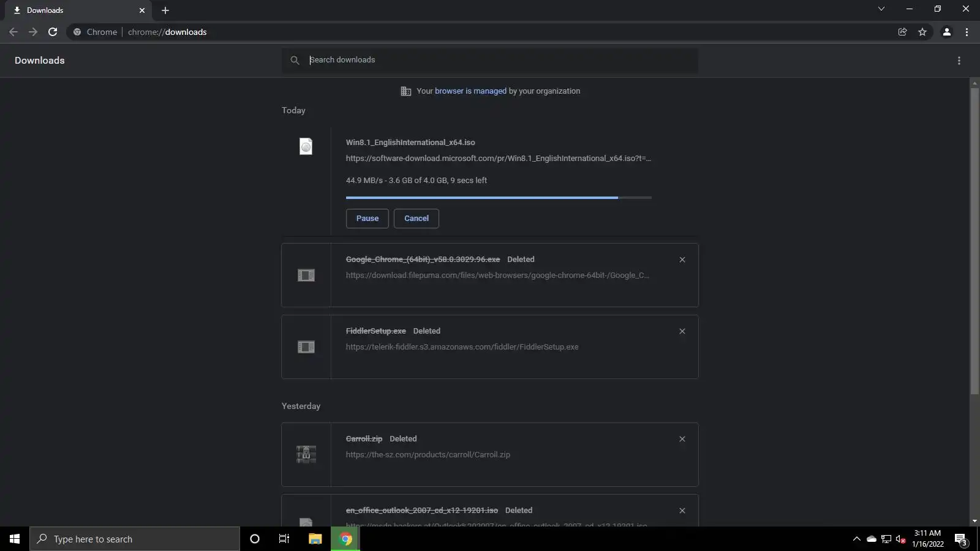Open the the-sz.com Carroll.zip URL

428,455
